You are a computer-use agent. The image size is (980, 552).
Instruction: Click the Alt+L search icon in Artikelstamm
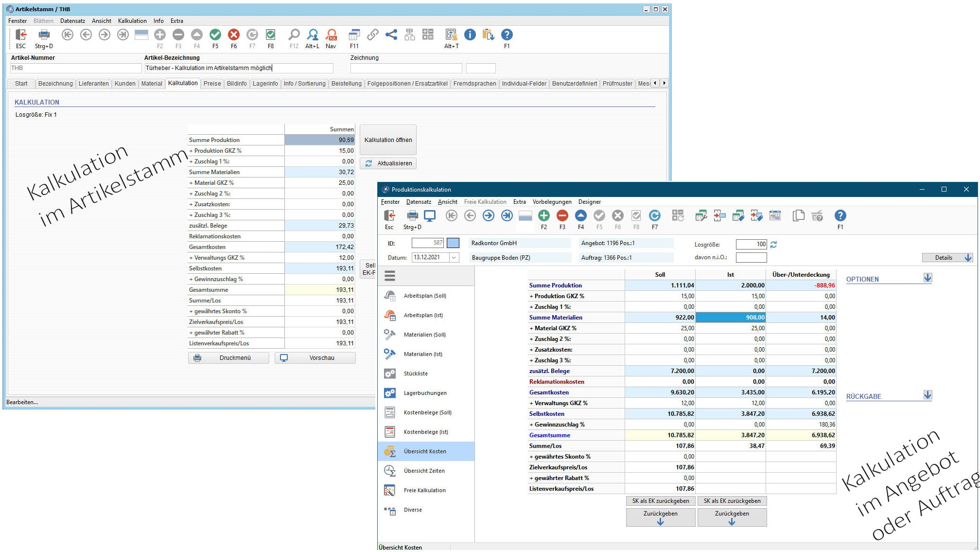point(313,35)
